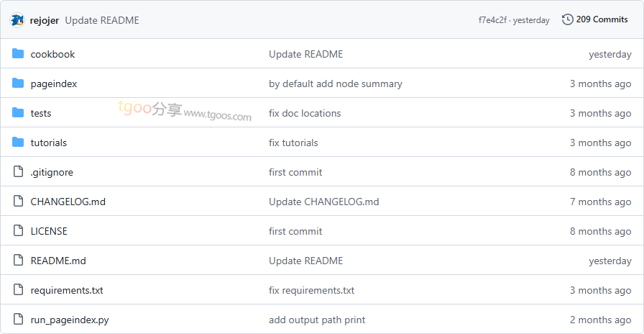Click the tutorials folder icon

click(18, 143)
